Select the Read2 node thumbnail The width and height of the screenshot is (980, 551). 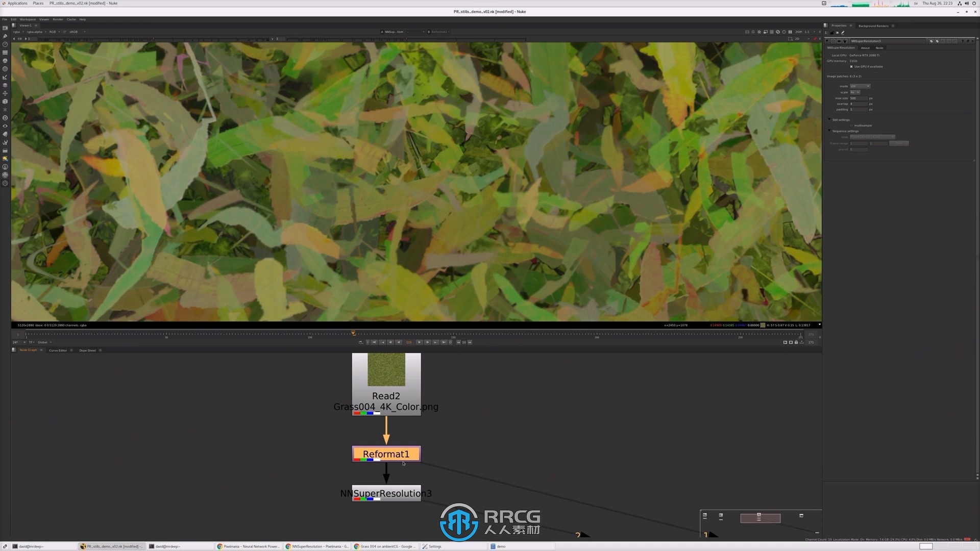[386, 369]
